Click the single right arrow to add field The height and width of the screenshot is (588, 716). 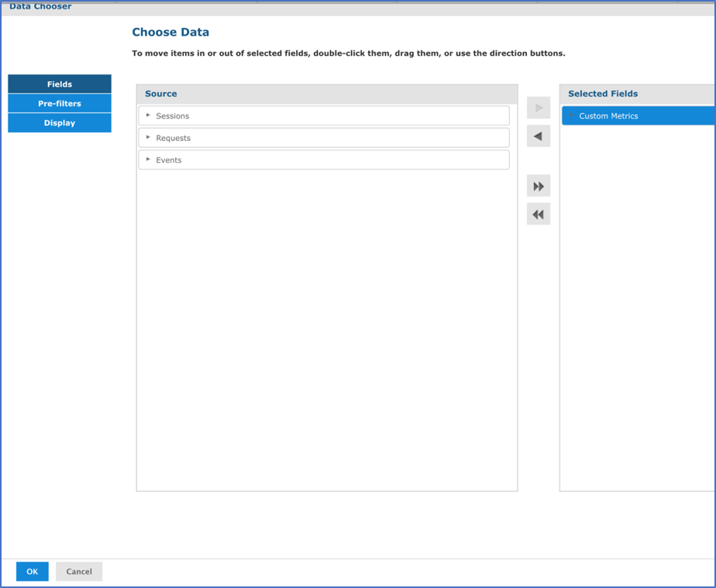pyautogui.click(x=539, y=108)
